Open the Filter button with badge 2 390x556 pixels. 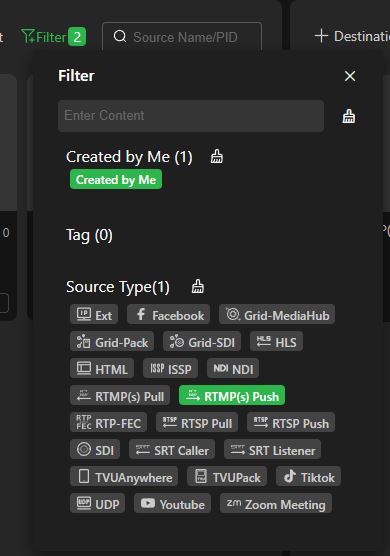coord(54,37)
